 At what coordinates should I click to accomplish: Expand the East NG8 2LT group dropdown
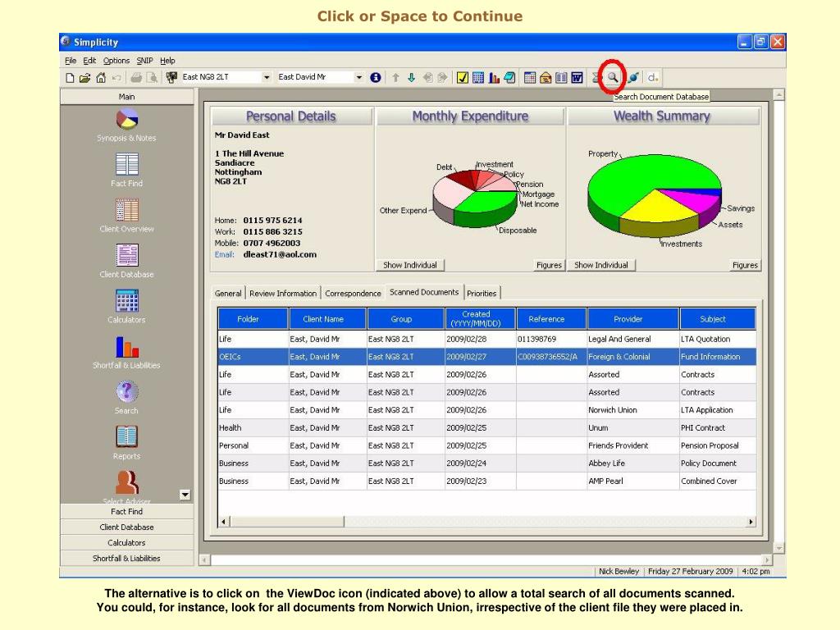267,77
